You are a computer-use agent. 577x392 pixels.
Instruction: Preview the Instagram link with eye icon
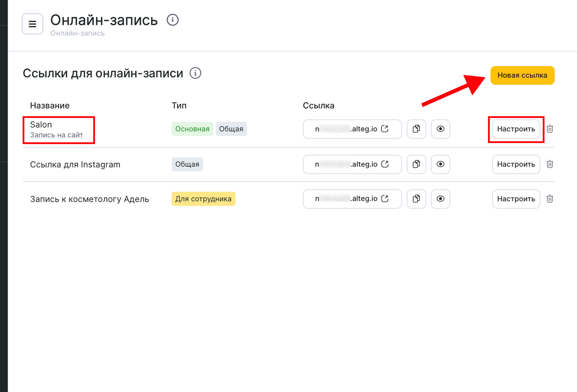(x=440, y=164)
